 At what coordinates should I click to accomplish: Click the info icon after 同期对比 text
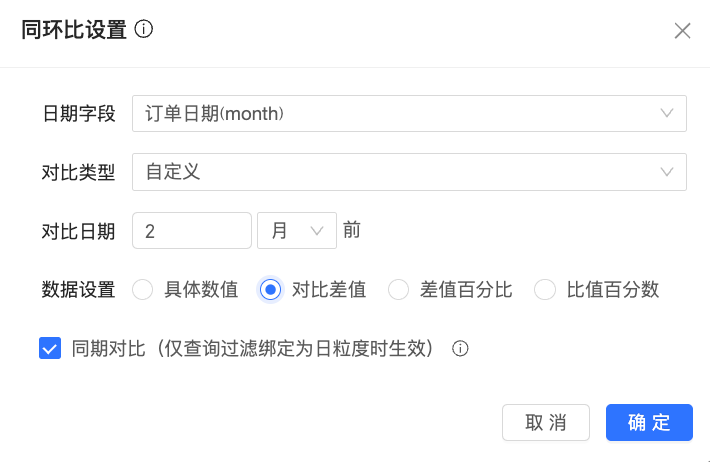point(460,349)
